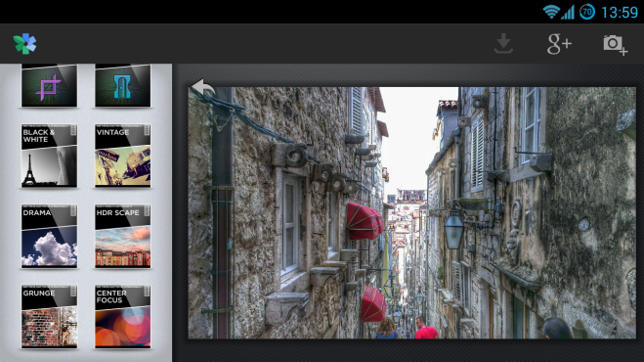Open the Center Focus filter
Image resolution: width=644 pixels, height=362 pixels.
coord(123,317)
